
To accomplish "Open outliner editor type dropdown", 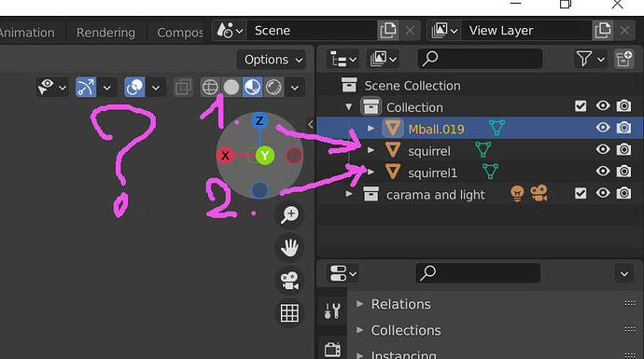I will (343, 59).
